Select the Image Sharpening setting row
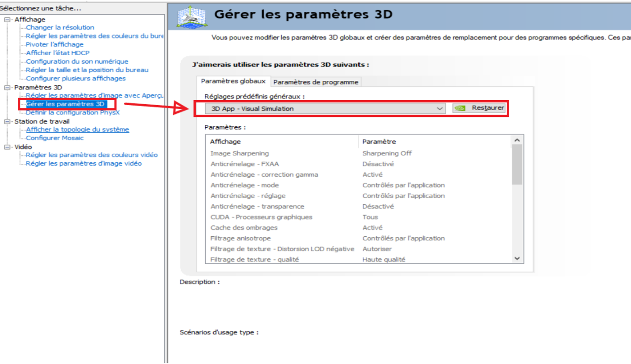The image size is (631, 364). click(x=240, y=153)
